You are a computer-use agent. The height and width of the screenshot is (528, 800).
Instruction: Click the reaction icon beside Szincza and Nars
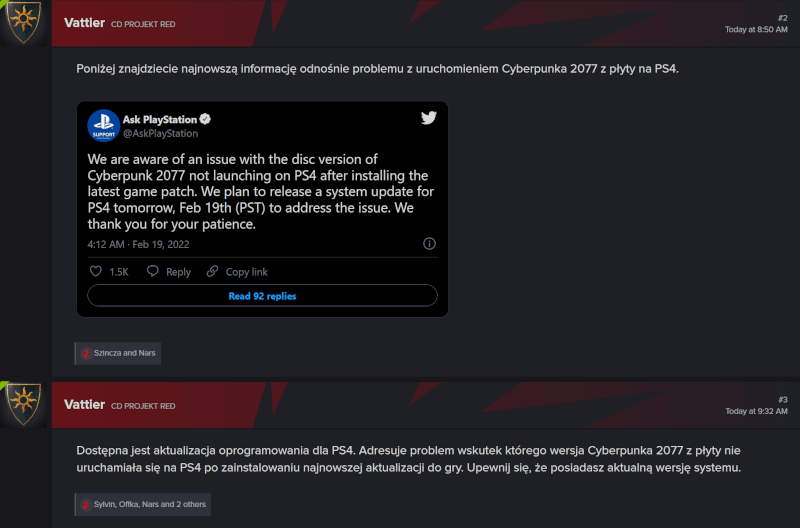click(86, 353)
